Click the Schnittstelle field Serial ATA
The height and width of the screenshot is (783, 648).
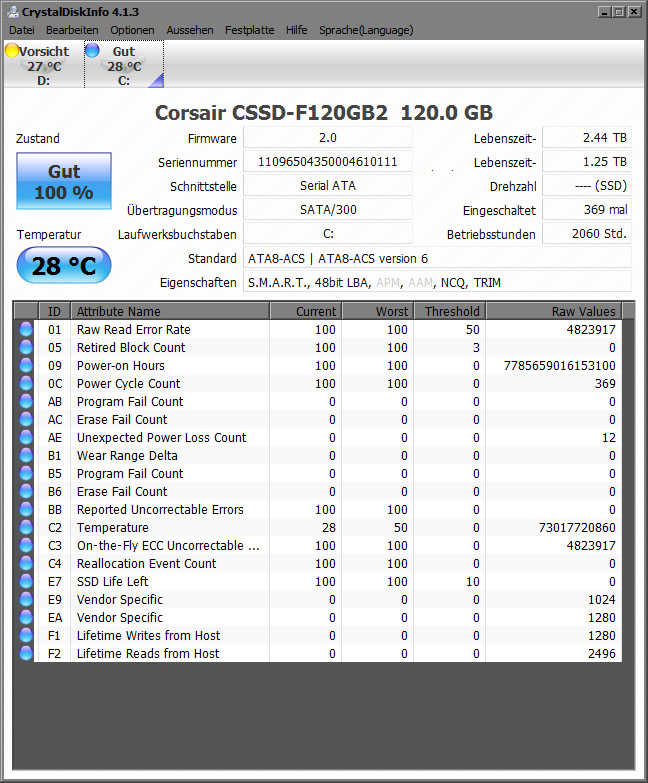pyautogui.click(x=328, y=186)
